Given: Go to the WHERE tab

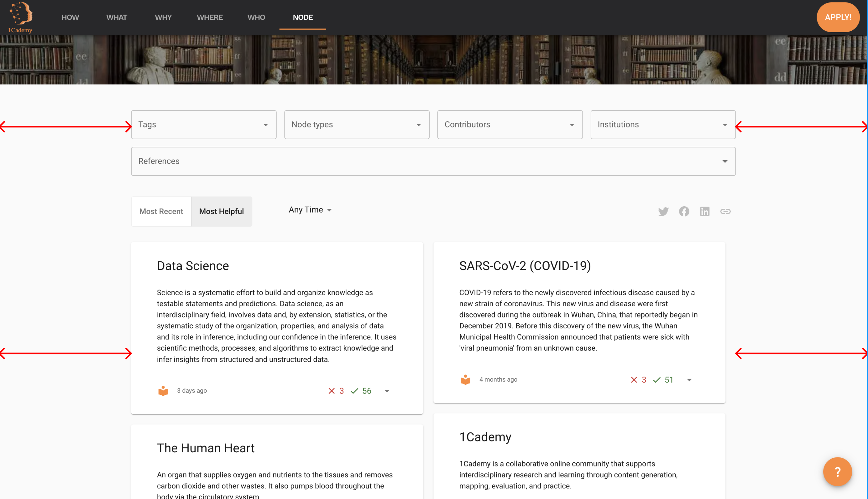Looking at the screenshot, I should pos(210,18).
